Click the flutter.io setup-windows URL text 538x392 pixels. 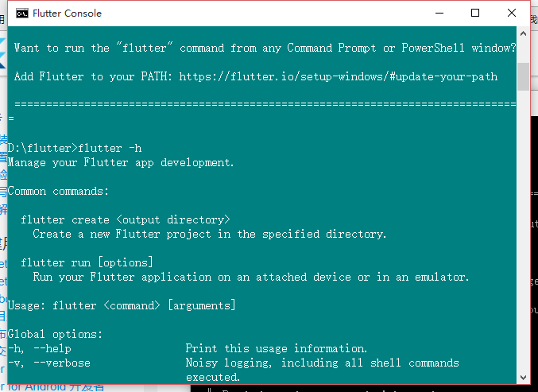(339, 76)
